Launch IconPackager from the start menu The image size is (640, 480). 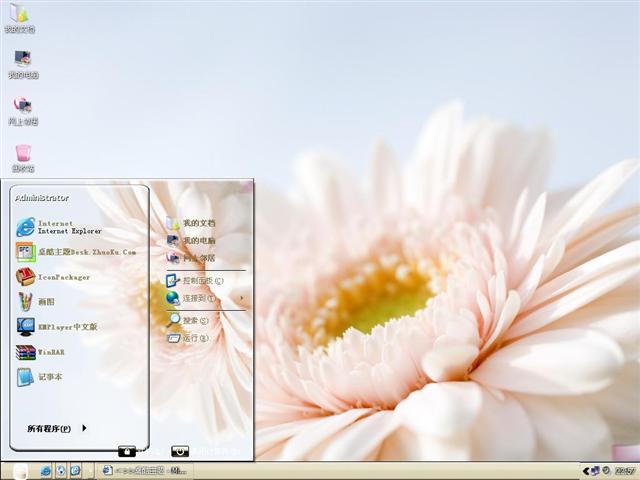click(x=53, y=277)
